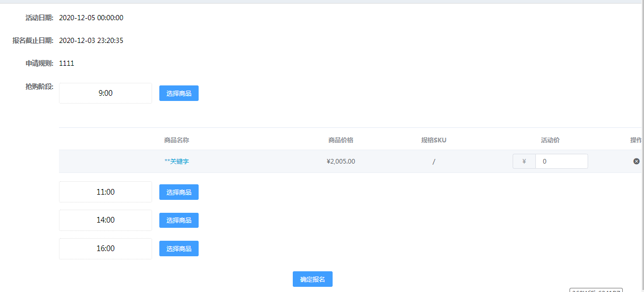Open the **关键字 product link
644x292 pixels.
pos(176,162)
